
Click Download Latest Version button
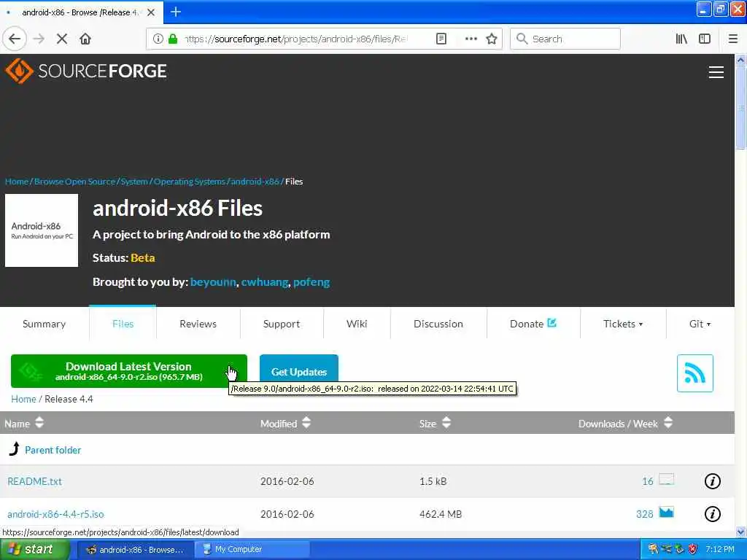129,371
